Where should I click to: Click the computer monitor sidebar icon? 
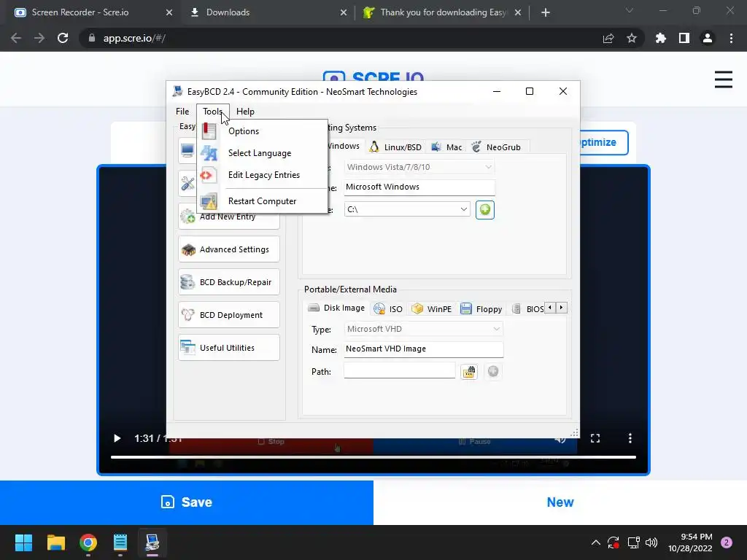click(x=187, y=151)
